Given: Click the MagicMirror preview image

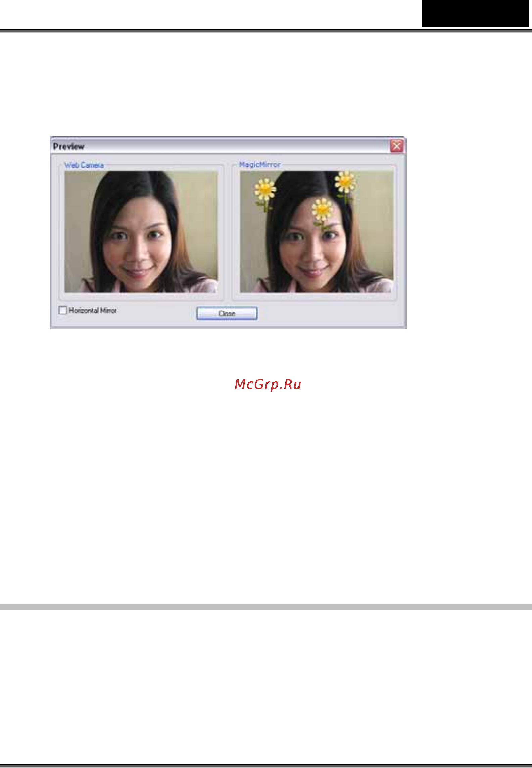Looking at the screenshot, I should (316, 232).
